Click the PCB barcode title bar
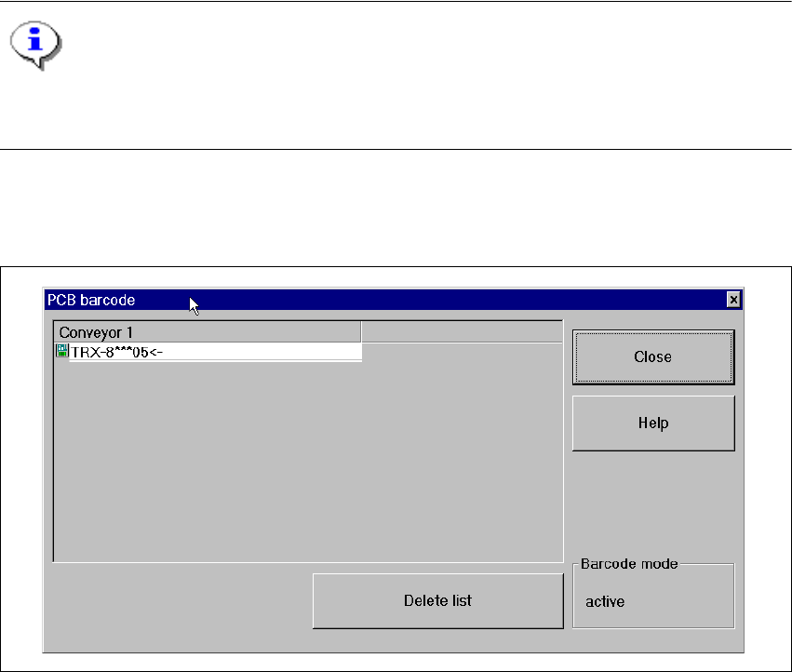The image size is (792, 672). (393, 300)
